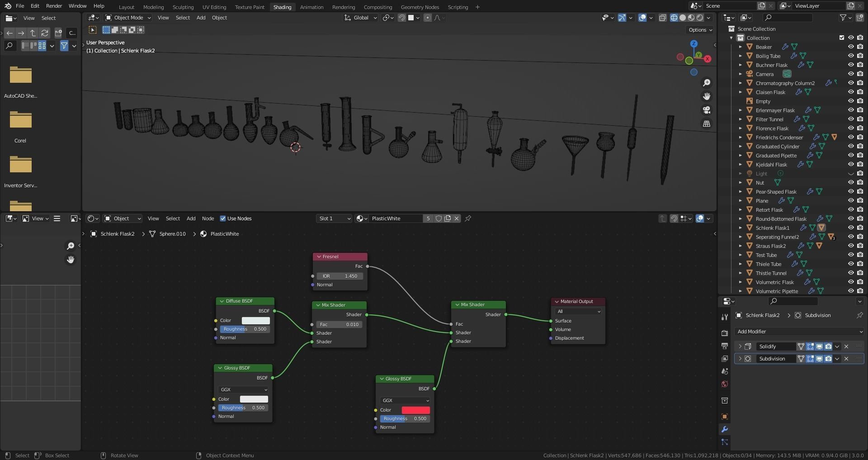
Task: Adjust the Diffuse BSDF Roughness slider
Action: point(245,329)
